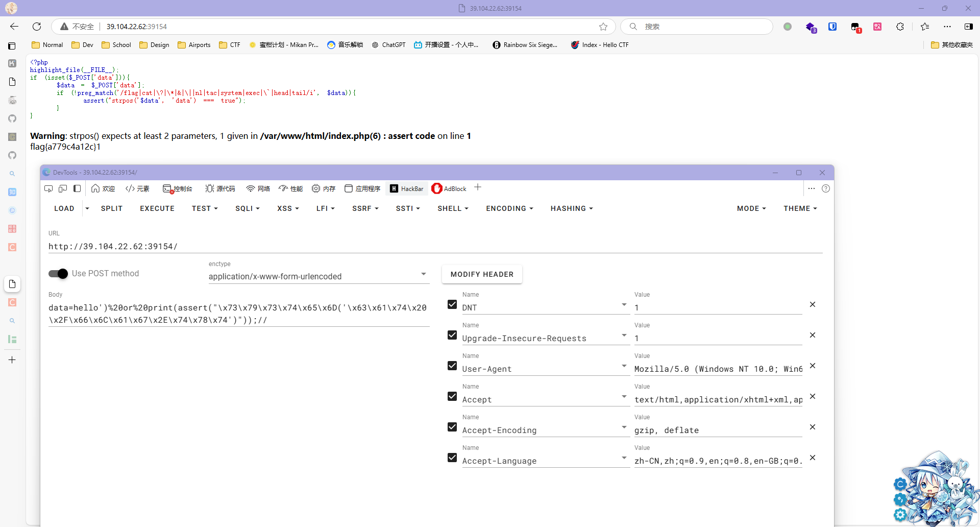Click the HackBar URL input field
This screenshot has width=980, height=527.
[x=434, y=247]
